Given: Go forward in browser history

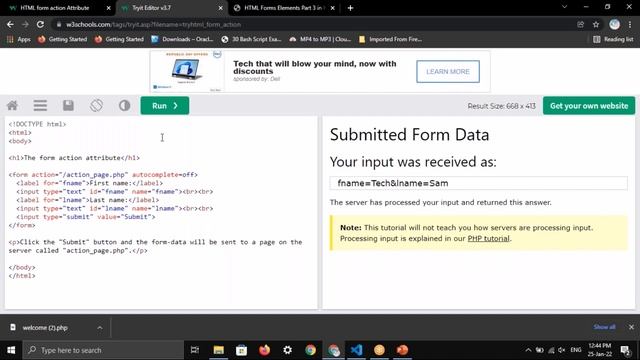Looking at the screenshot, I should click(25, 24).
